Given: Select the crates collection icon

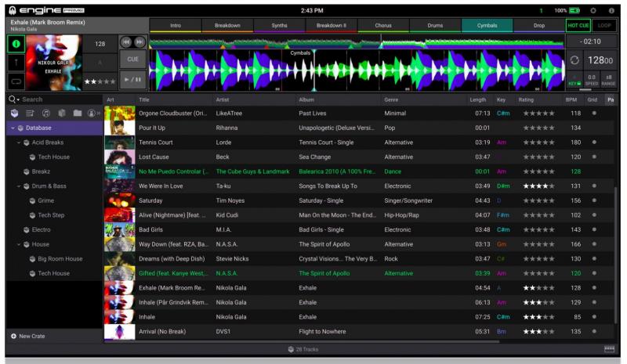Looking at the screenshot, I should click(x=14, y=114).
